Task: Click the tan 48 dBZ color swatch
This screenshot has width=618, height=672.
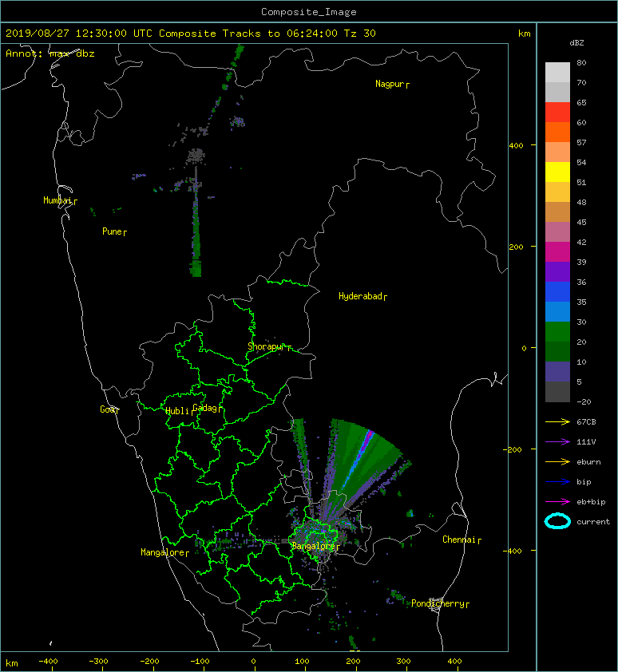Action: coord(557,211)
